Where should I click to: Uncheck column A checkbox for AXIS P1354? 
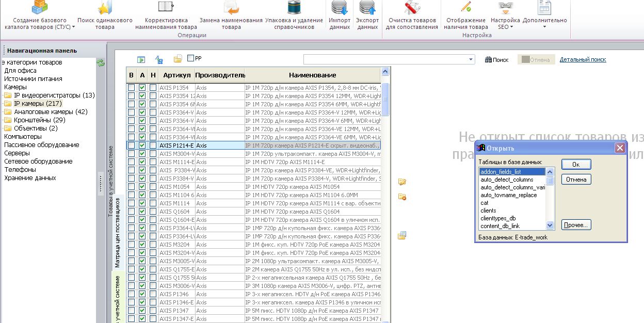coord(142,88)
